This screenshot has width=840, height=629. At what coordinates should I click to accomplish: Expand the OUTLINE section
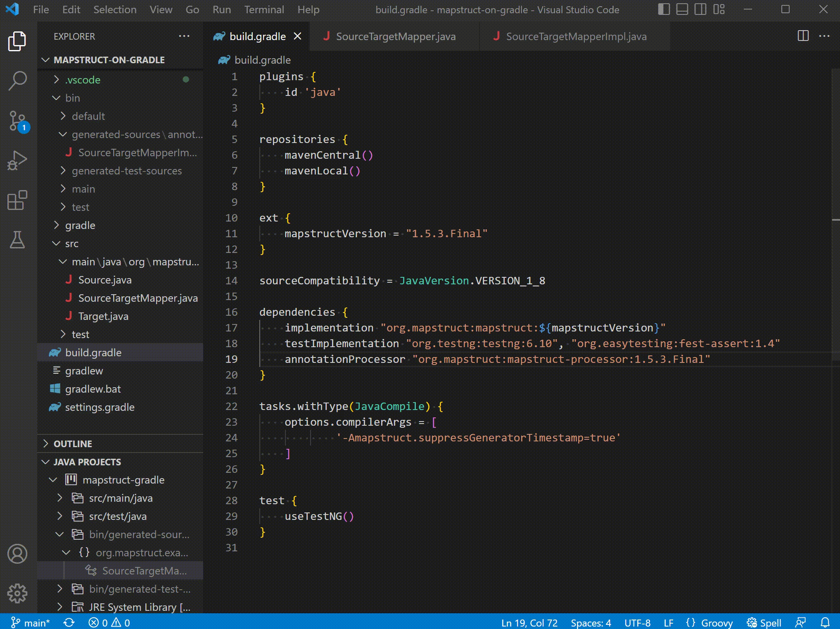coord(73,444)
